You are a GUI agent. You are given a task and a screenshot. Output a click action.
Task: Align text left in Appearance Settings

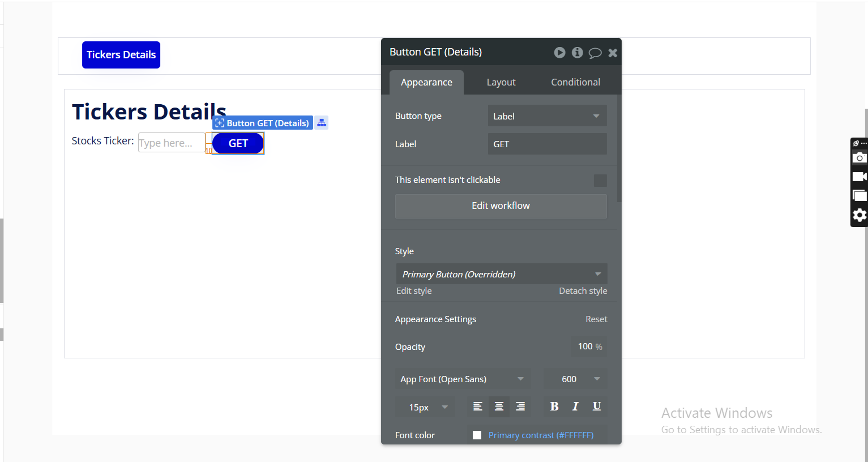coord(478,407)
